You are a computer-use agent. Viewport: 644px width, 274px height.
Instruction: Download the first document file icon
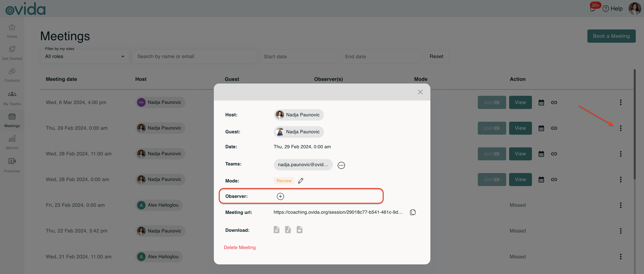[276, 230]
